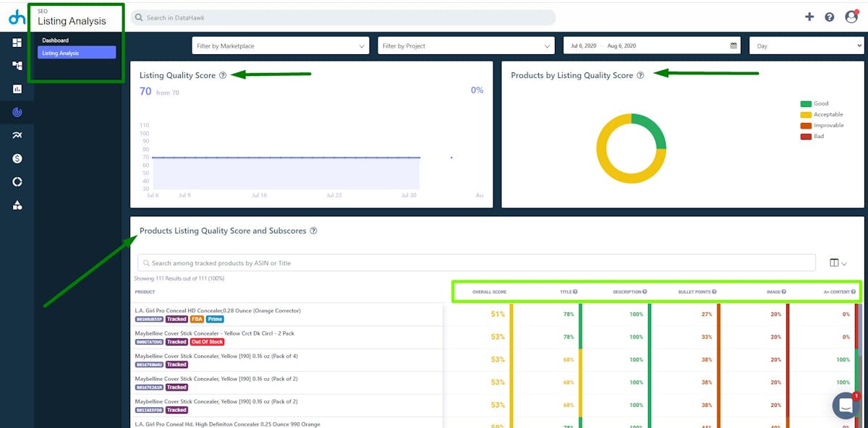Click the FBA tag on L.A. Girl row

tap(196, 319)
